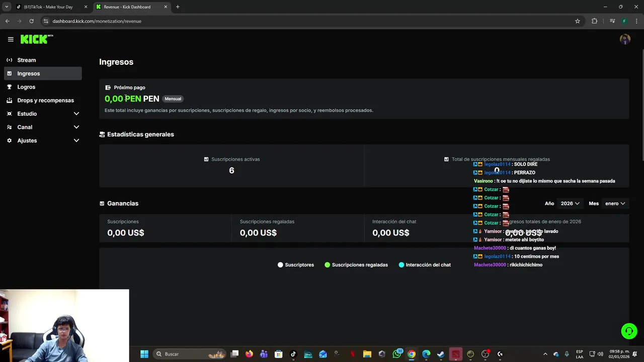This screenshot has height=362, width=644.
Task: Reload the current page
Action: pos(31,21)
